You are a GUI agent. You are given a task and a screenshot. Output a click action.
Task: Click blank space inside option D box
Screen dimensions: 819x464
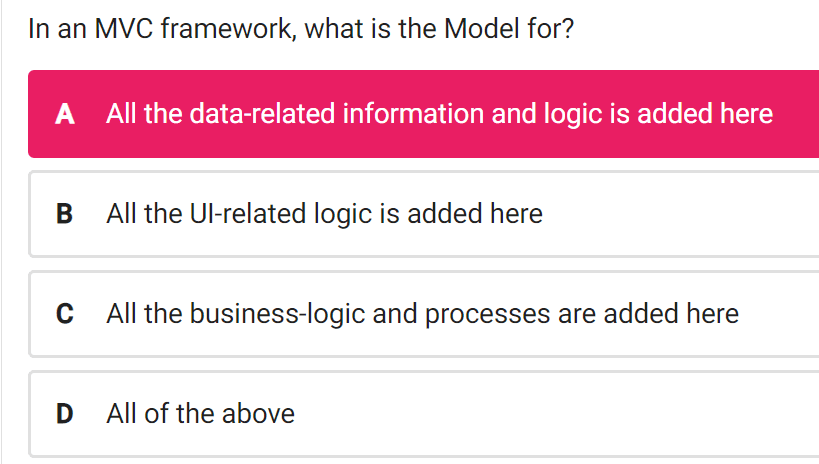554,414
